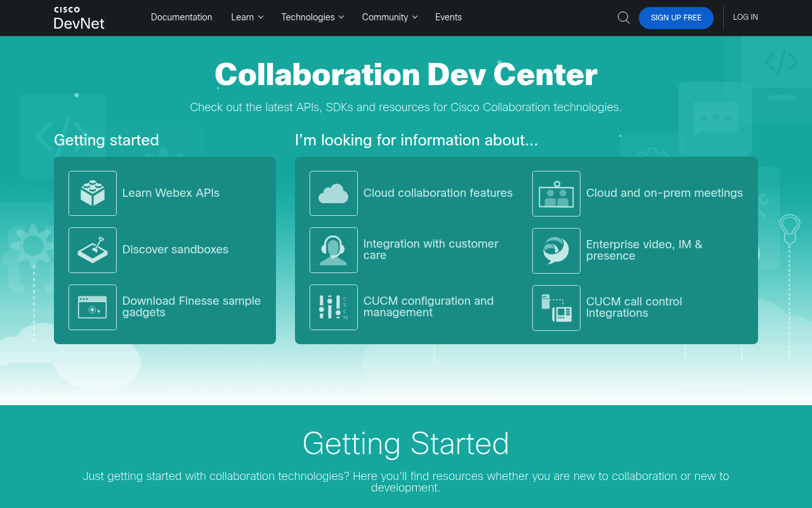Click the Learn Webex APIs brick icon
Viewport: 812px width, 508px height.
[x=93, y=193]
